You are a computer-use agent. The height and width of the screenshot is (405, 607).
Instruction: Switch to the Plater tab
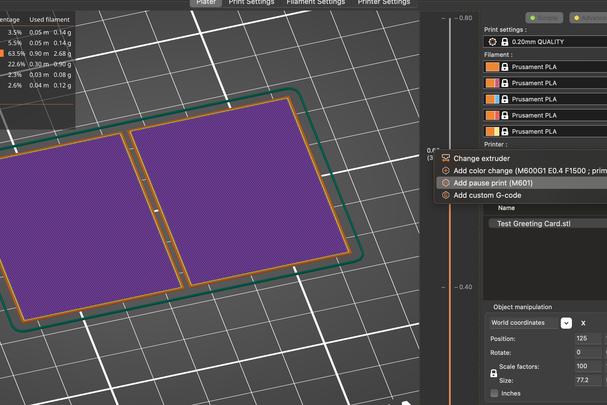pos(206,2)
